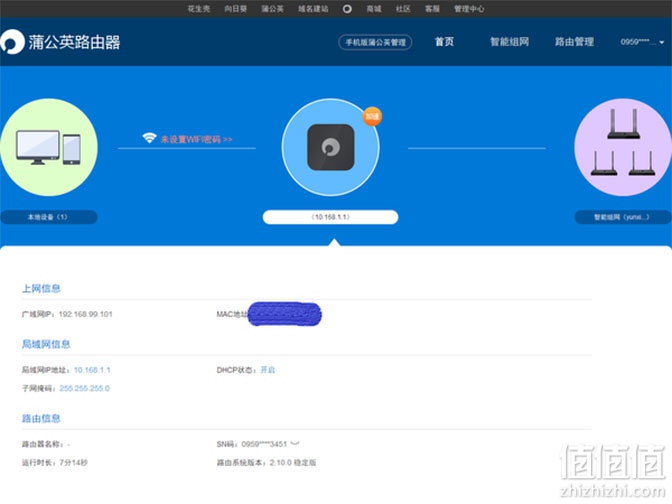Reveal full SN code with eye icon

(x=295, y=444)
